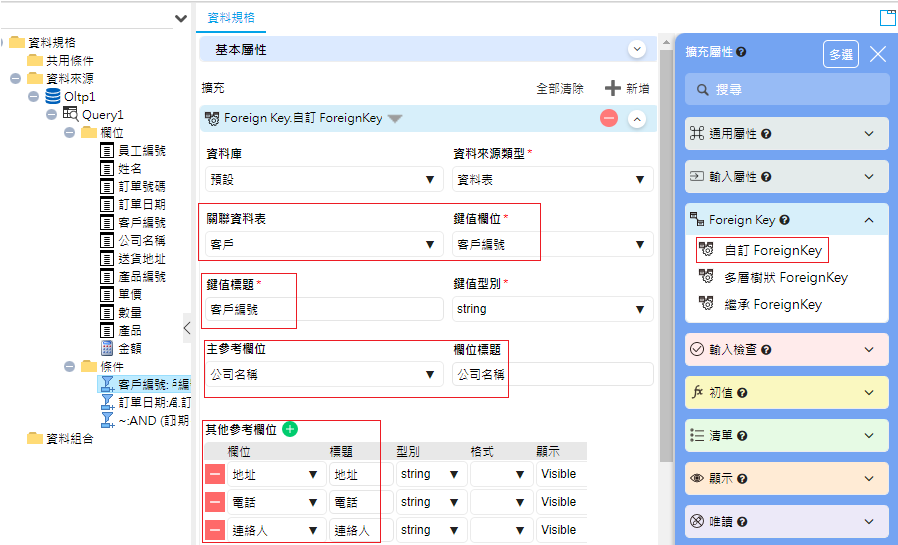Select 送貨地址 field in tree
This screenshot has height=545, width=898.
(x=141, y=258)
